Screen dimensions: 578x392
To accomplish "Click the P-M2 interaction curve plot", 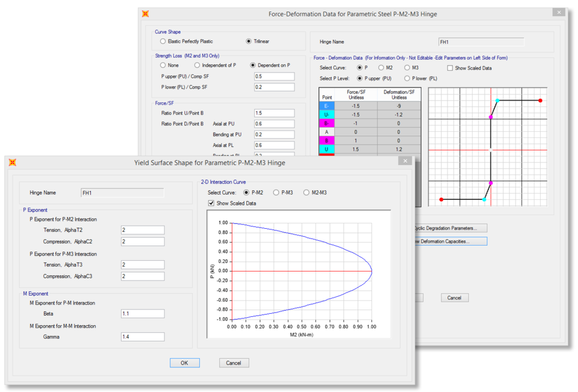I will click(299, 274).
